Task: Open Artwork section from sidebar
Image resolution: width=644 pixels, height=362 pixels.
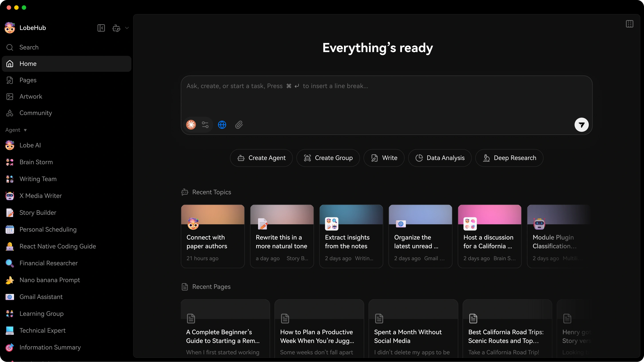Action: point(30,96)
